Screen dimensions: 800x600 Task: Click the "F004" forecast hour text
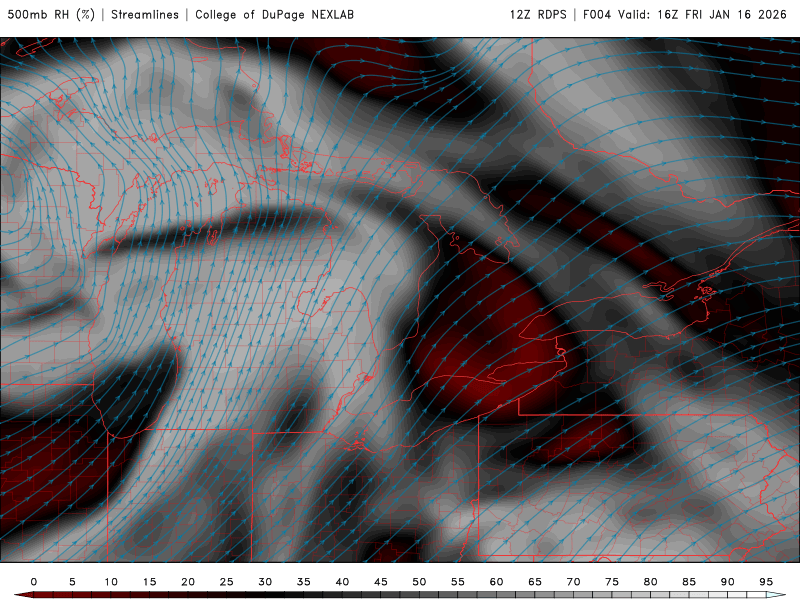(x=597, y=14)
